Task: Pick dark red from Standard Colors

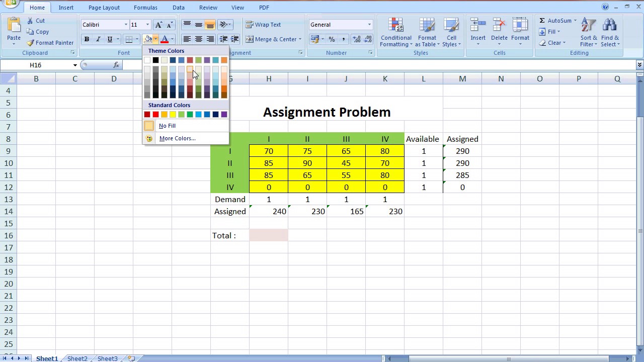Action: pyautogui.click(x=147, y=115)
